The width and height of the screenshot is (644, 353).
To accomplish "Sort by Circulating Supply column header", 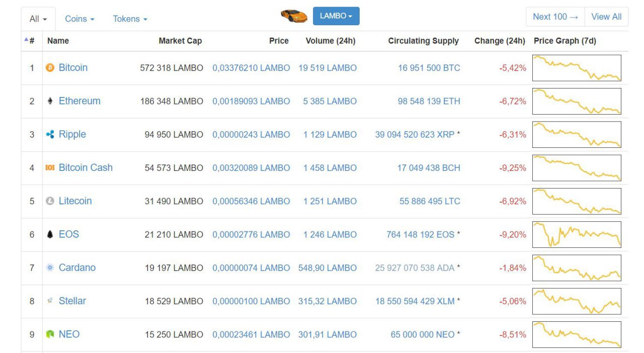I will pyautogui.click(x=423, y=41).
